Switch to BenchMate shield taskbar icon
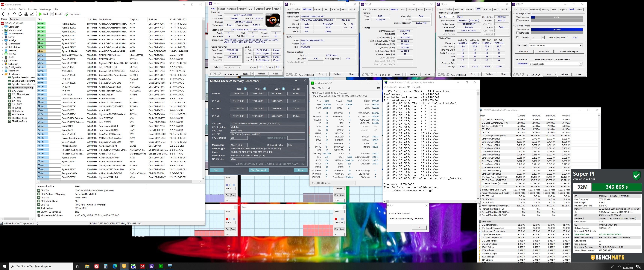The image size is (644, 270). point(124,266)
